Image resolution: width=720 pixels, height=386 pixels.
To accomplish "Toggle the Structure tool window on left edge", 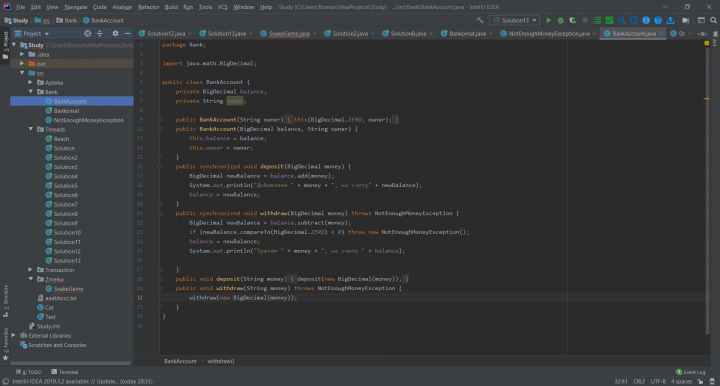I will (6, 301).
